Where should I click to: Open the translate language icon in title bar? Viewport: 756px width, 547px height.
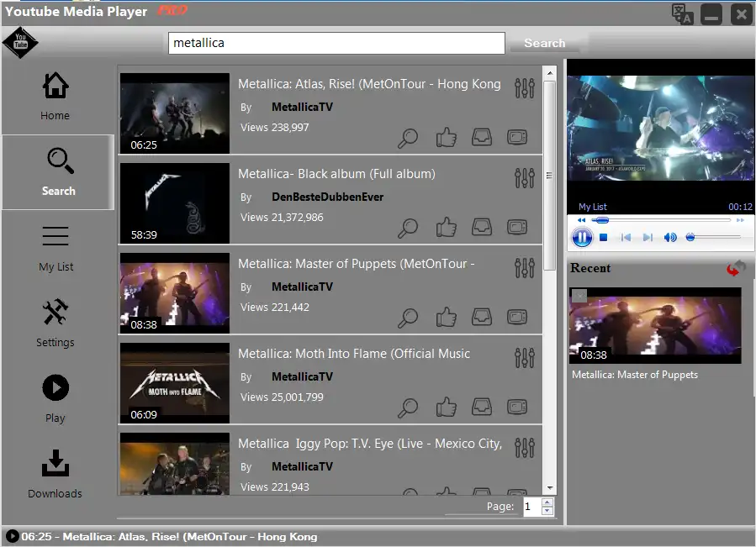point(682,14)
